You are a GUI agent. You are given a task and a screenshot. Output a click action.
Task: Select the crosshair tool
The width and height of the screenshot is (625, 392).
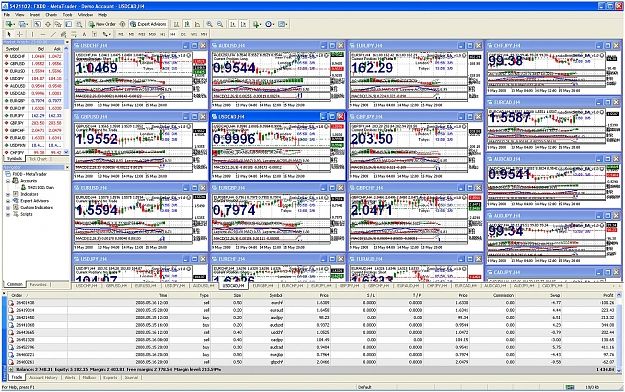(20, 34)
